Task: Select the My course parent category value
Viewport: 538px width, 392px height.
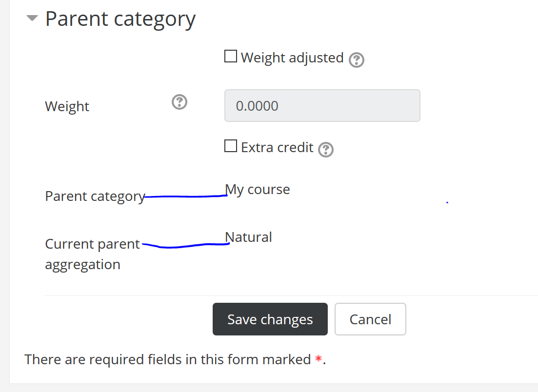Action: [258, 189]
